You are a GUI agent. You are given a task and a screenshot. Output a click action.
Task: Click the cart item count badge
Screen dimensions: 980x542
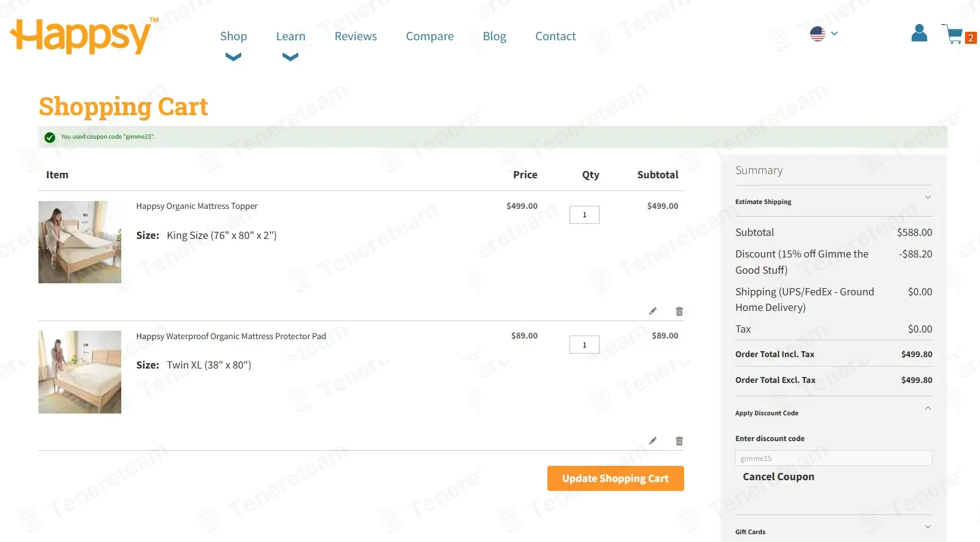[970, 38]
